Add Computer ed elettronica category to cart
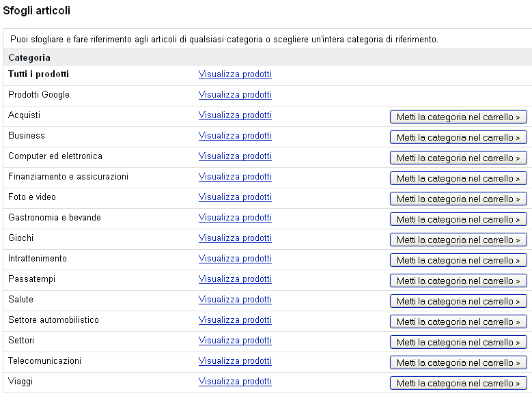Viewport: 532px width, 400px height. pyautogui.click(x=458, y=158)
